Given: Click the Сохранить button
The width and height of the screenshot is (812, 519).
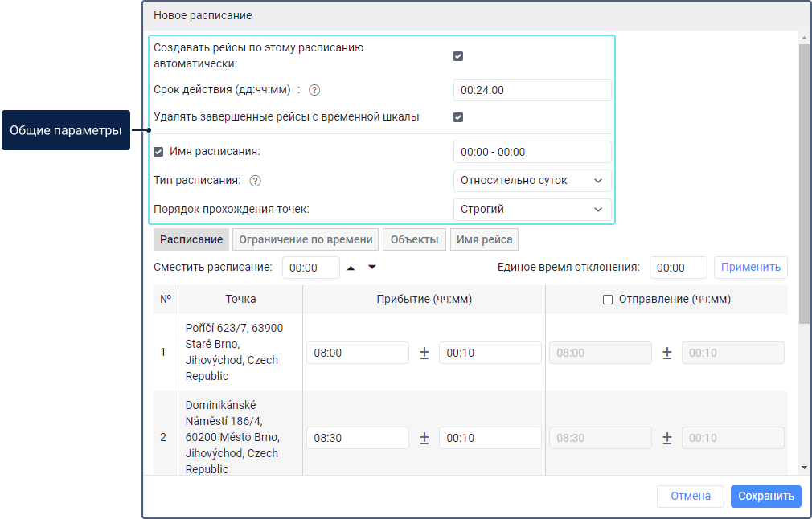Looking at the screenshot, I should [x=765, y=497].
